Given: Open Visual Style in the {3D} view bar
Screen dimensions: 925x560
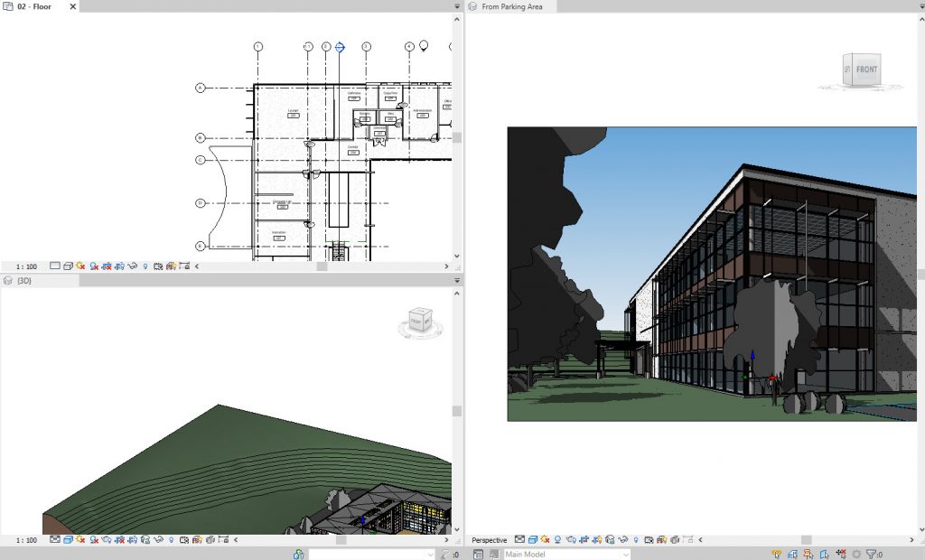Looking at the screenshot, I should [x=68, y=540].
